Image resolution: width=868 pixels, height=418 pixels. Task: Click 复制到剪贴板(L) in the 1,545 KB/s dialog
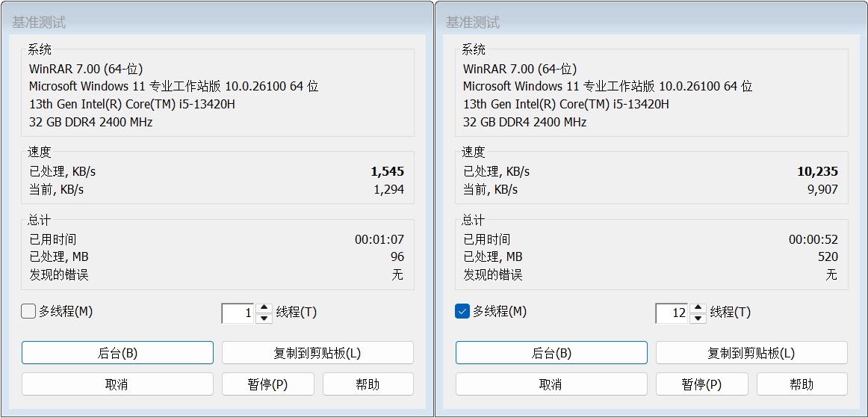coord(317,353)
